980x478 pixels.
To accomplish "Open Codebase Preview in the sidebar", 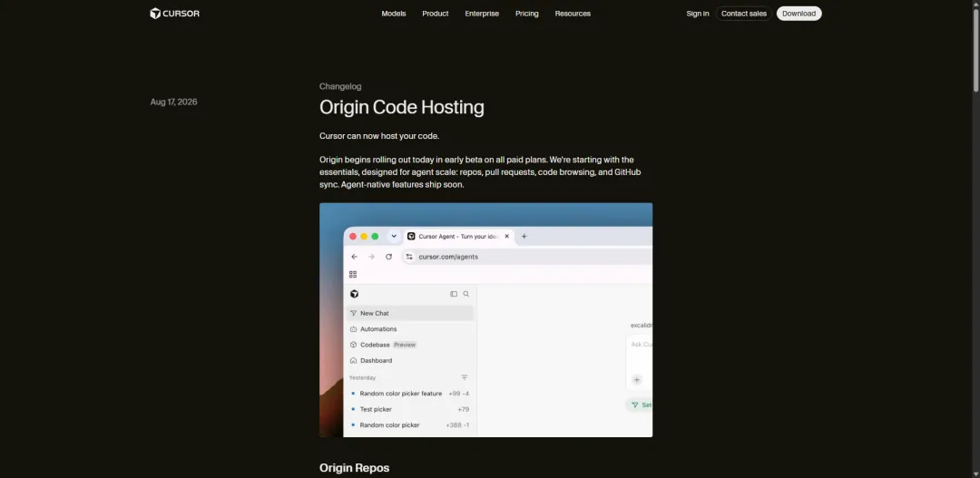I will [410, 345].
